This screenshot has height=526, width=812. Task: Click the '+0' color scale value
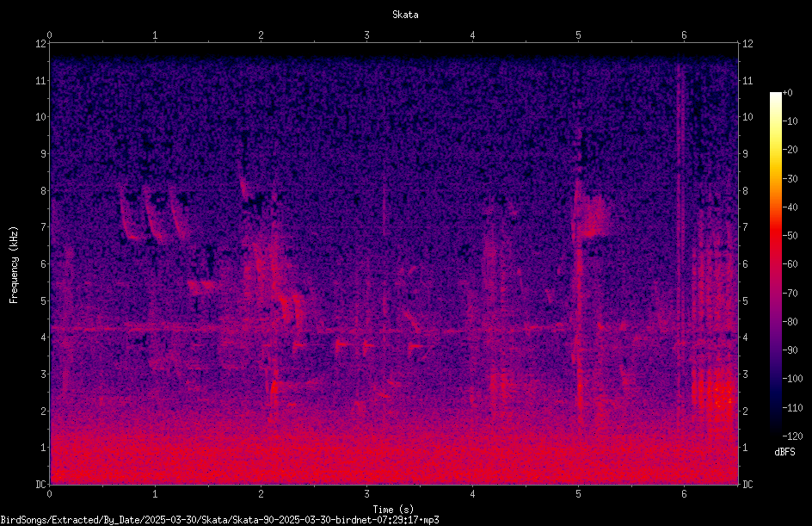tap(788, 93)
